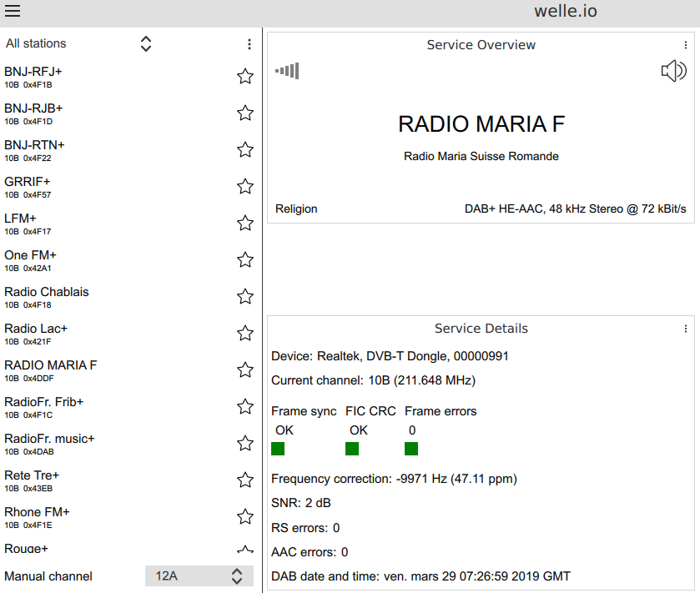Viewport: 700px width, 593px height.
Task: Click the DAB+ HE-AAC codec info text
Action: click(x=575, y=209)
